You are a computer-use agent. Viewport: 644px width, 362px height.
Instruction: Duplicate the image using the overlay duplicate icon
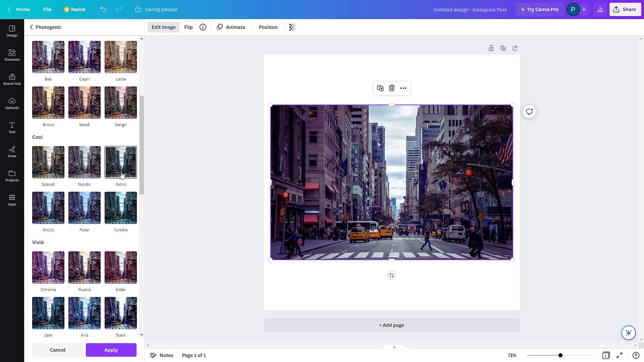tap(380, 88)
